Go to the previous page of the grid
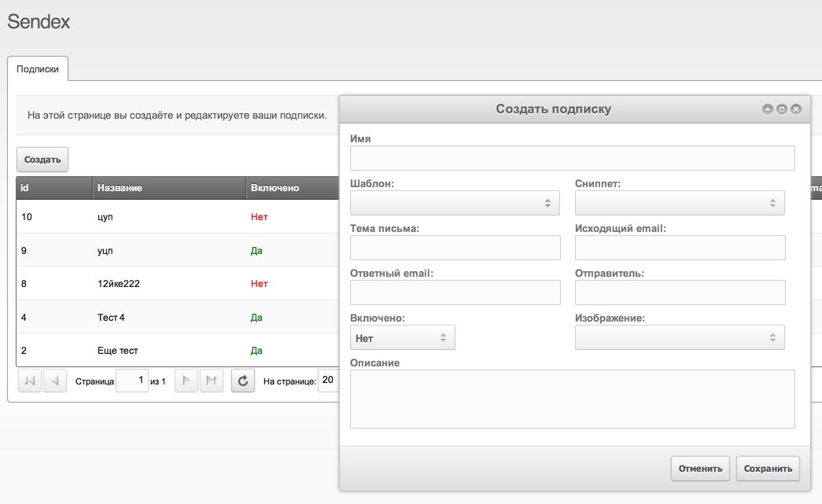The image size is (822, 504). coord(54,381)
